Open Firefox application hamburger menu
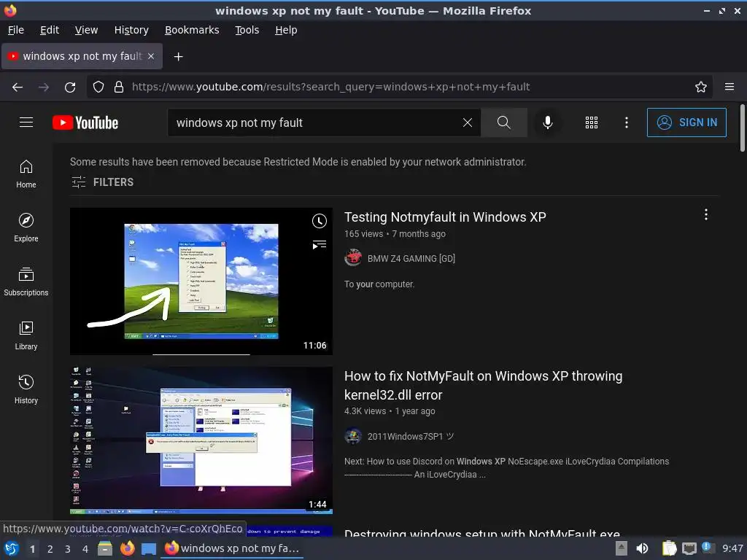The height and width of the screenshot is (560, 747). (729, 87)
